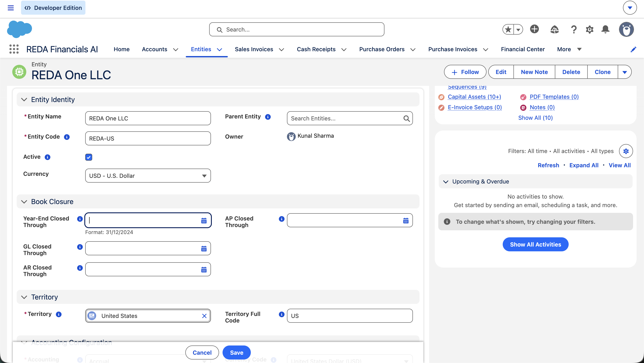Screen dimensions: 644x363
Task: Open the Currency dropdown
Action: (x=148, y=176)
